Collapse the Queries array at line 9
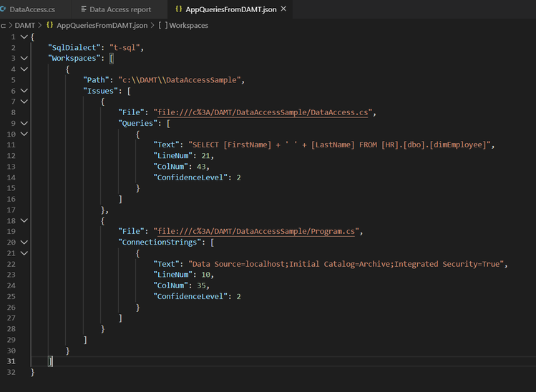This screenshot has width=536, height=392. tap(24, 123)
